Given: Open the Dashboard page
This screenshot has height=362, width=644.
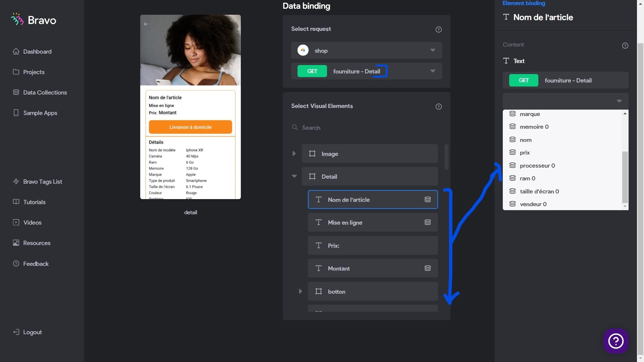Looking at the screenshot, I should tap(32, 52).
